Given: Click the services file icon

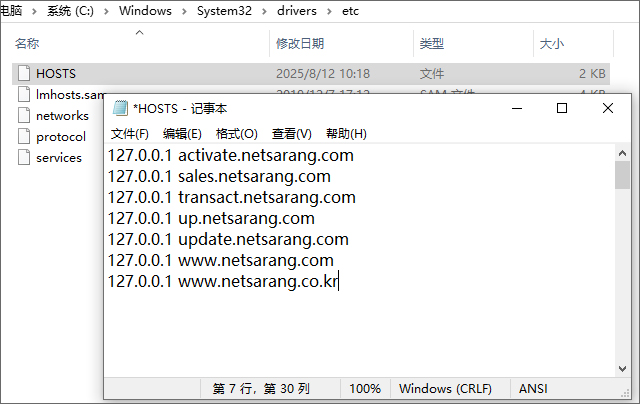Looking at the screenshot, I should [24, 158].
